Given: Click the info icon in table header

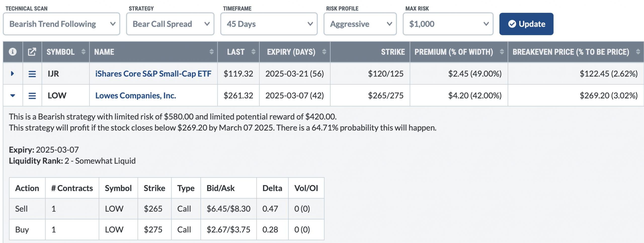Looking at the screenshot, I should point(13,52).
